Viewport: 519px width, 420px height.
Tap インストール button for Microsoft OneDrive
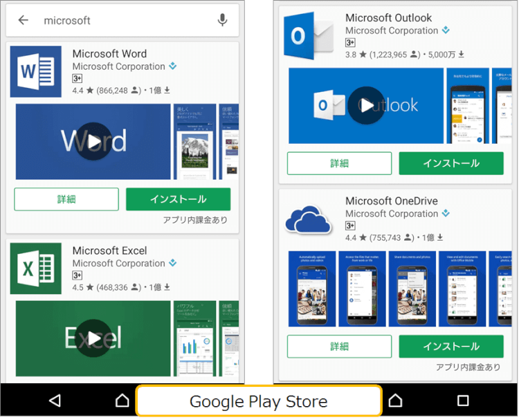coord(451,346)
